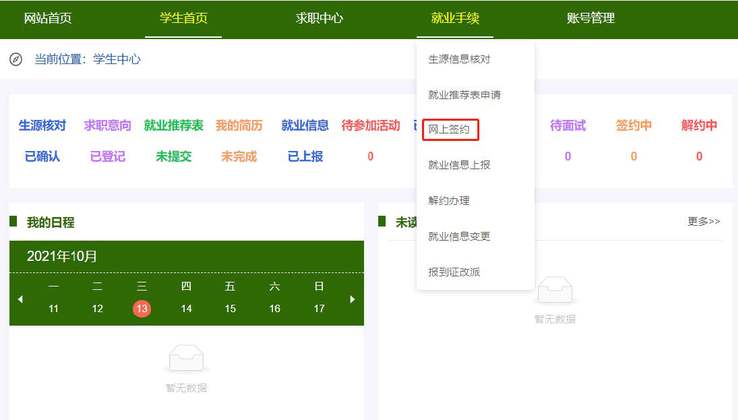This screenshot has height=420, width=738.
Task: Open 就业推荐表申请 menu item
Action: click(x=463, y=95)
